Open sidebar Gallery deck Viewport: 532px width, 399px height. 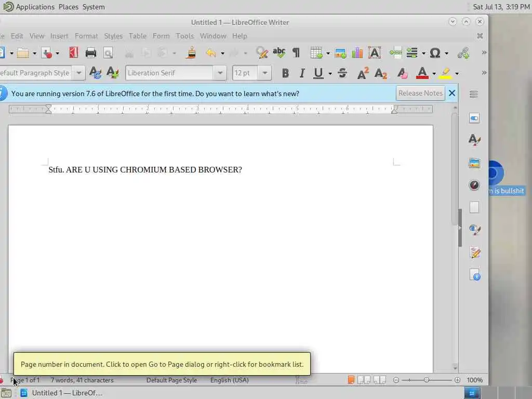coord(474,163)
